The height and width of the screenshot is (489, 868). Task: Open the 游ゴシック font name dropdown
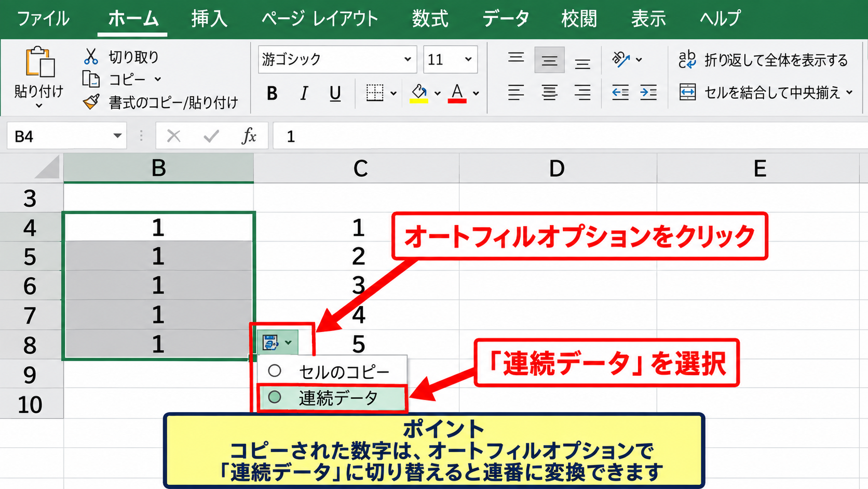(408, 59)
